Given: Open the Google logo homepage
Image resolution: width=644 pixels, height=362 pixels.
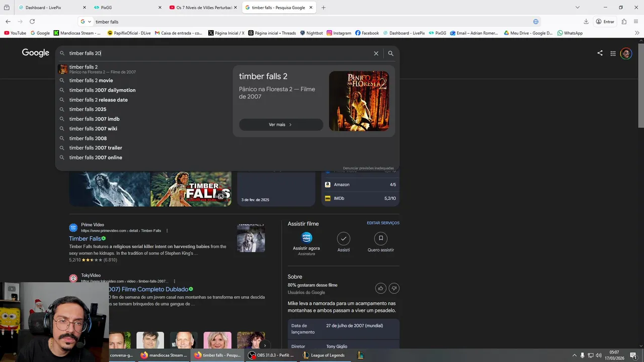Looking at the screenshot, I should click(35, 53).
